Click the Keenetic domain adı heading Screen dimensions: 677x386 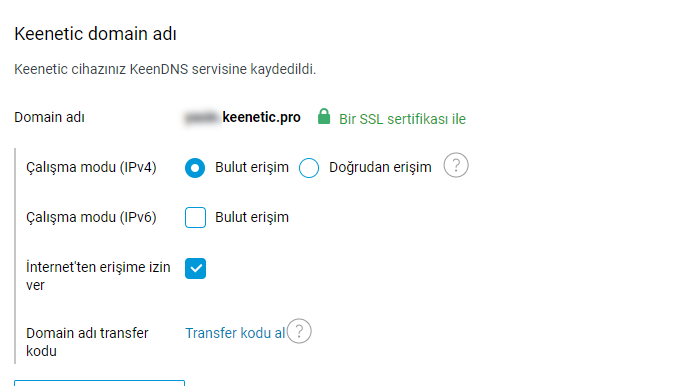[95, 34]
